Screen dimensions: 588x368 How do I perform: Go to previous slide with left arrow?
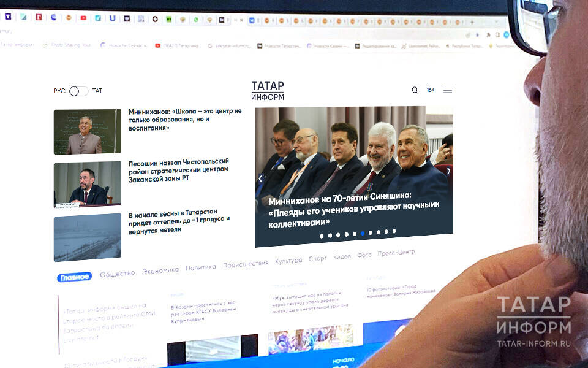[260, 178]
